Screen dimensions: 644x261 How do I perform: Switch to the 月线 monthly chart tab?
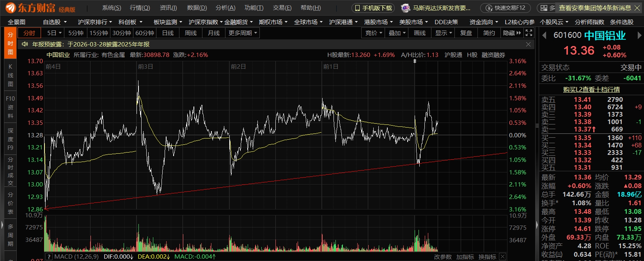pyautogui.click(x=214, y=33)
